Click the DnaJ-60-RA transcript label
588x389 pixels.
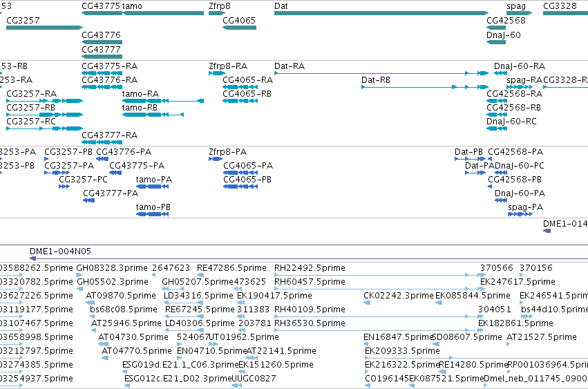tap(520, 66)
